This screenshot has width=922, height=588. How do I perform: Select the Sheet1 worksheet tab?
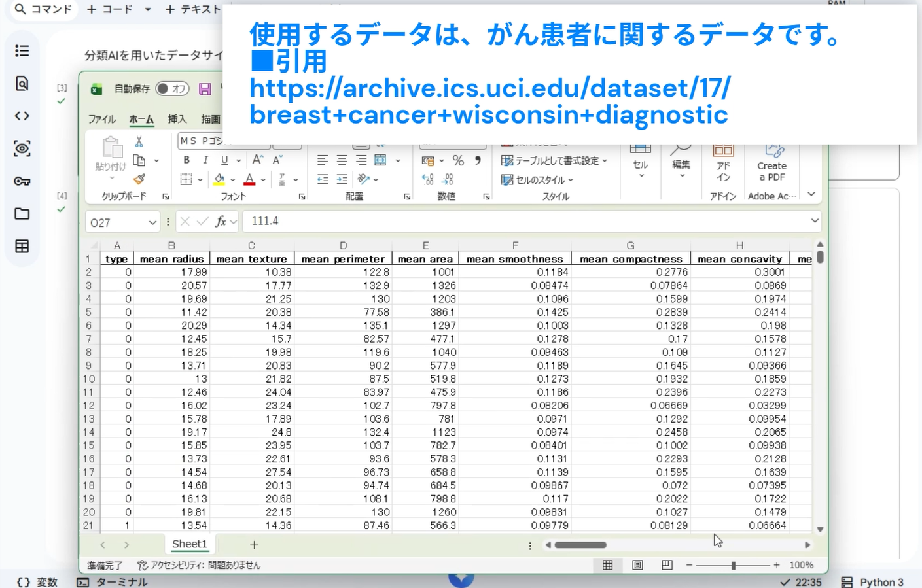click(x=189, y=544)
